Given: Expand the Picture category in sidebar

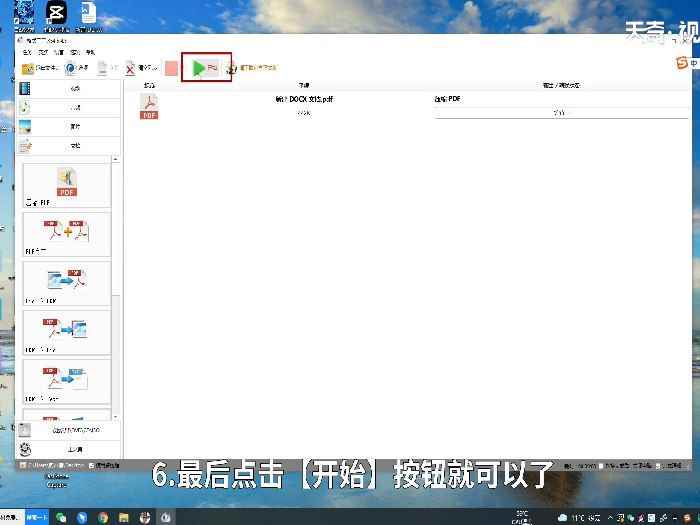Looking at the screenshot, I should click(67, 127).
